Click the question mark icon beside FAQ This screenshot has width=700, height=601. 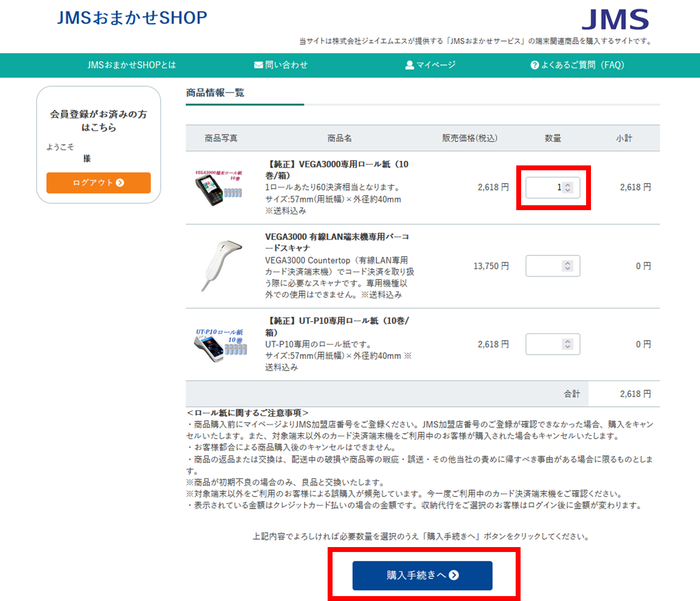point(535,65)
